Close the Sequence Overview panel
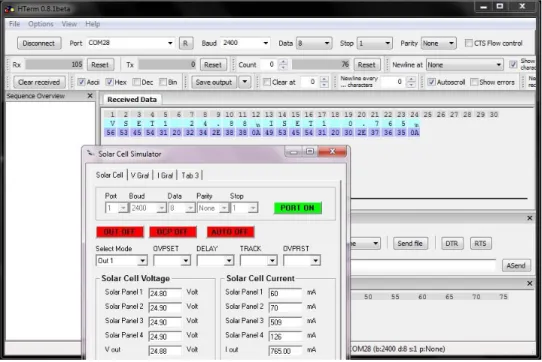This screenshot has height=362, width=542. (90, 95)
